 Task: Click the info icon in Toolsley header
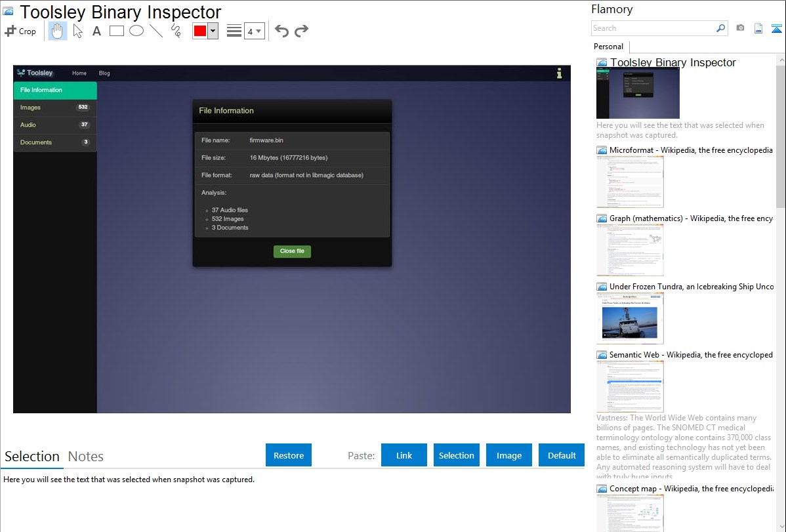pos(559,73)
